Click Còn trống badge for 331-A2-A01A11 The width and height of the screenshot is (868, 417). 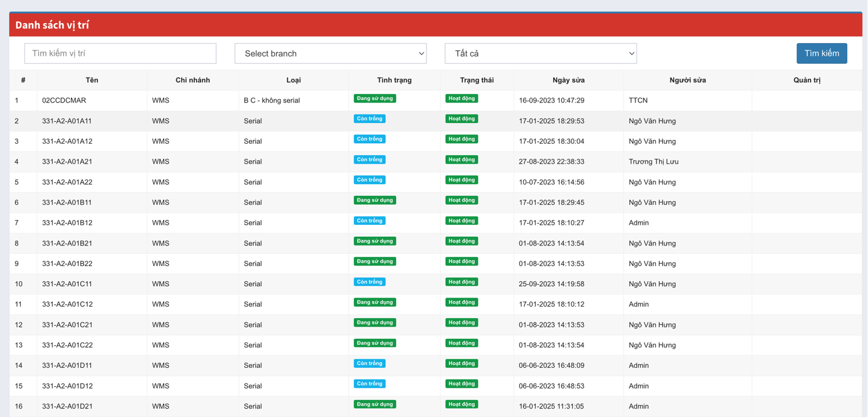pos(369,119)
